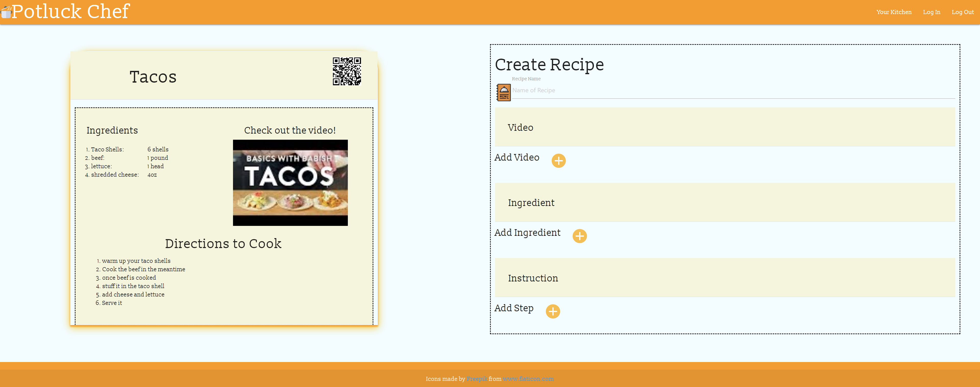The height and width of the screenshot is (387, 980).
Task: Click the menu book icon beside Recipe Name
Action: click(504, 92)
